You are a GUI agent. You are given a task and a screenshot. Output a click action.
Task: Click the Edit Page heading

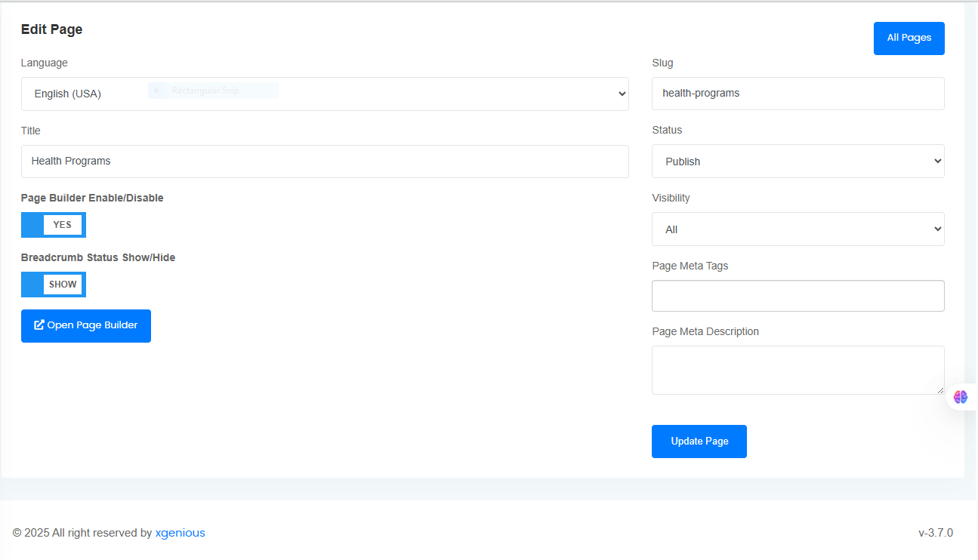[x=51, y=29]
